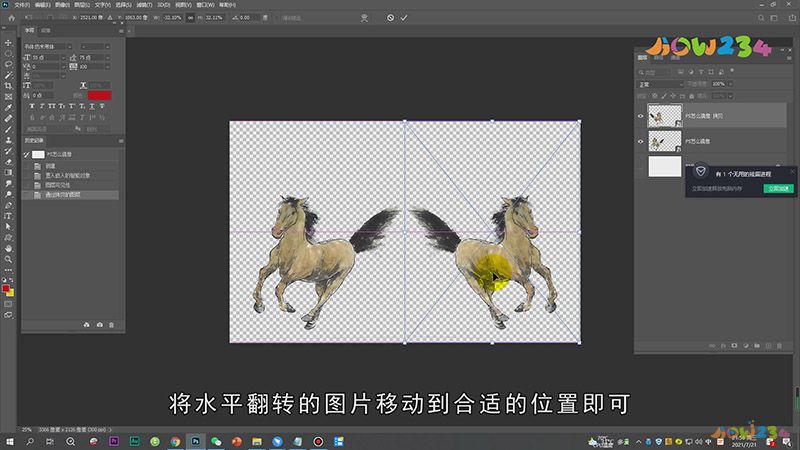Image resolution: width=800 pixels, height=450 pixels.
Task: Click the rotation angle input field
Action: [248, 17]
